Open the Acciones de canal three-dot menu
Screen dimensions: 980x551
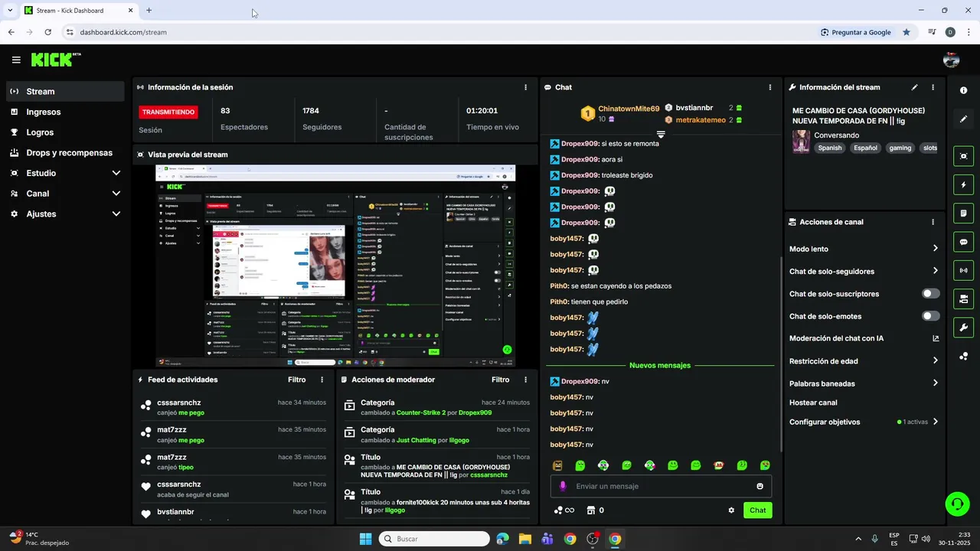pos(933,222)
